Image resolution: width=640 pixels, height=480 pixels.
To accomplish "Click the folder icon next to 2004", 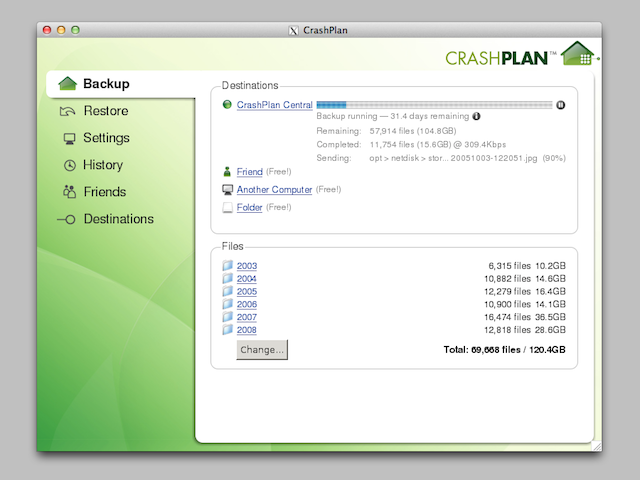I will pos(227,278).
